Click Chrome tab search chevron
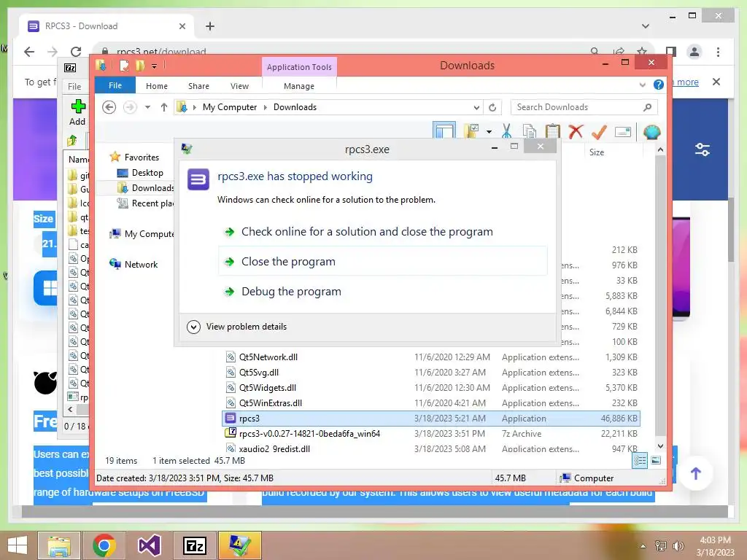This screenshot has height=560, width=747. (645, 26)
